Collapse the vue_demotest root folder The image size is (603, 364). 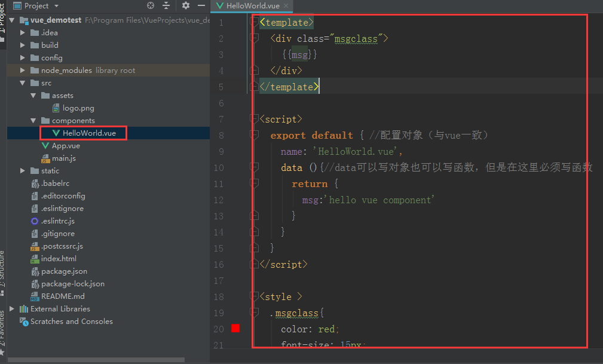[12, 20]
